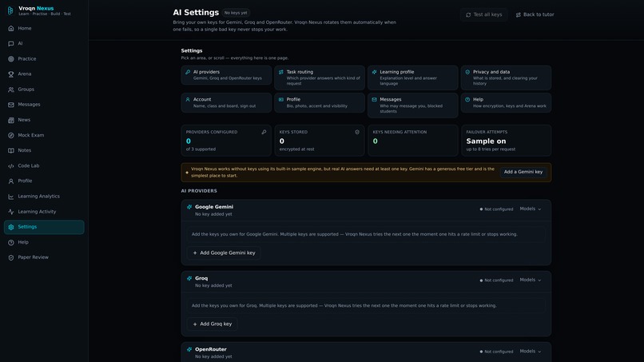Click the refresh icon on Test all keys

468,15
